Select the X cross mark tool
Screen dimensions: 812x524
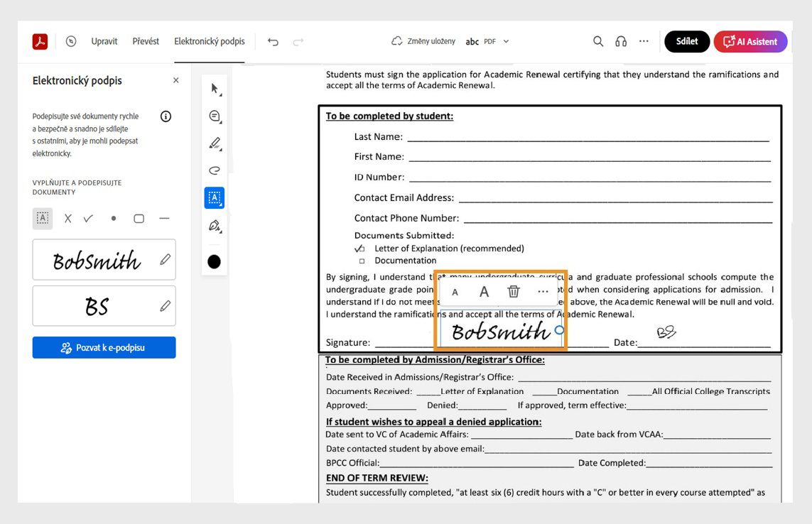[67, 219]
